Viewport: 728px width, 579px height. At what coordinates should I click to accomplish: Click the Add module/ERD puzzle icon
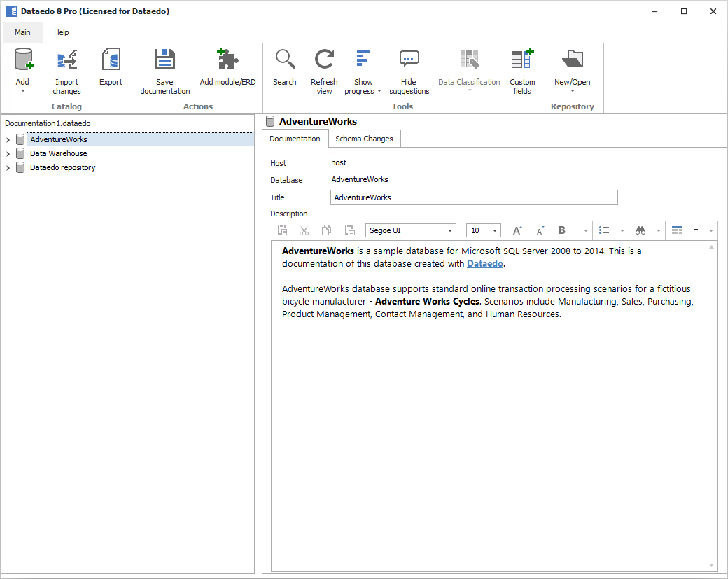(x=227, y=61)
